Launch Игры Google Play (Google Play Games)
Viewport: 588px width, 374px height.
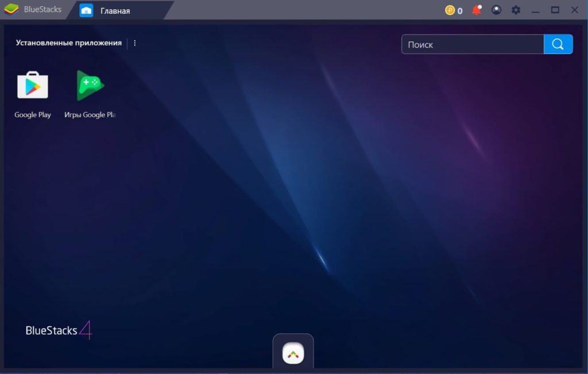[x=90, y=85]
